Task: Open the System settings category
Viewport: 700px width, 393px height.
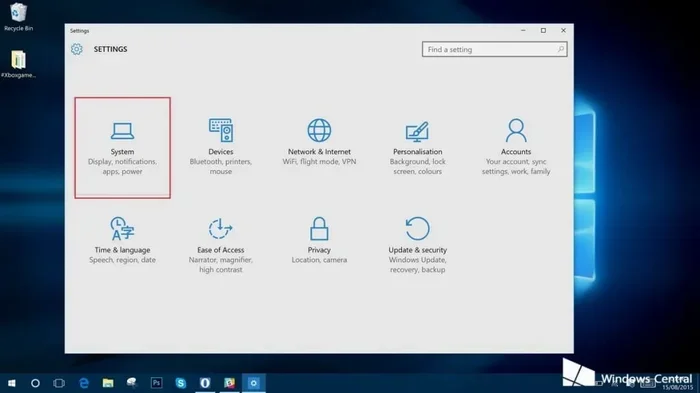Action: click(122, 147)
